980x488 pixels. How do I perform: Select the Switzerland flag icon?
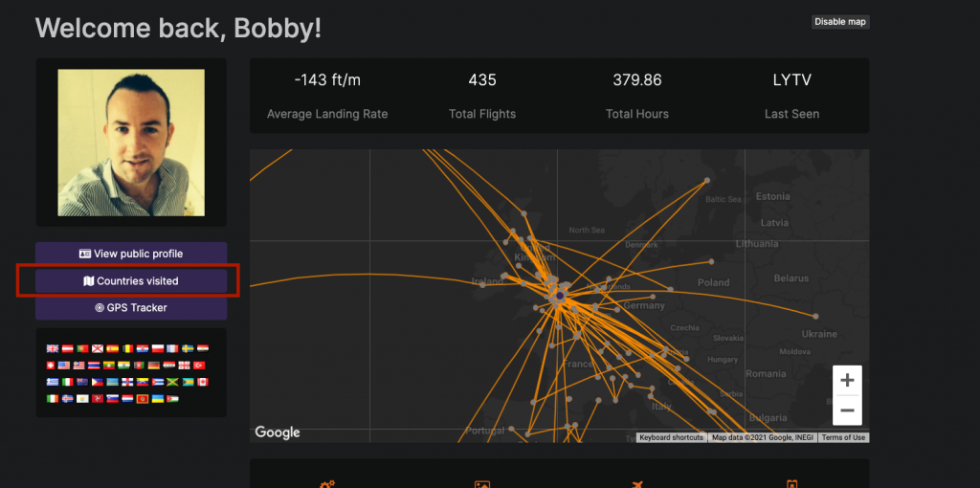click(51, 366)
